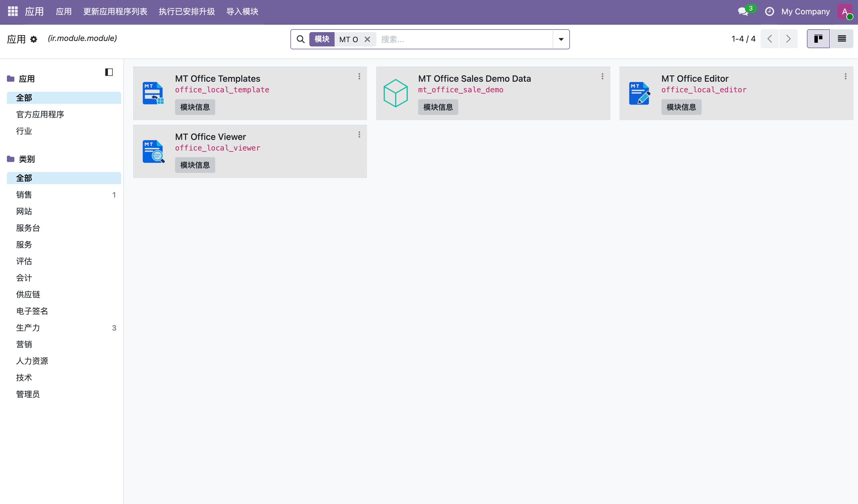Click MT Office Templates module icon
This screenshot has width=858, height=504.
pos(153,93)
